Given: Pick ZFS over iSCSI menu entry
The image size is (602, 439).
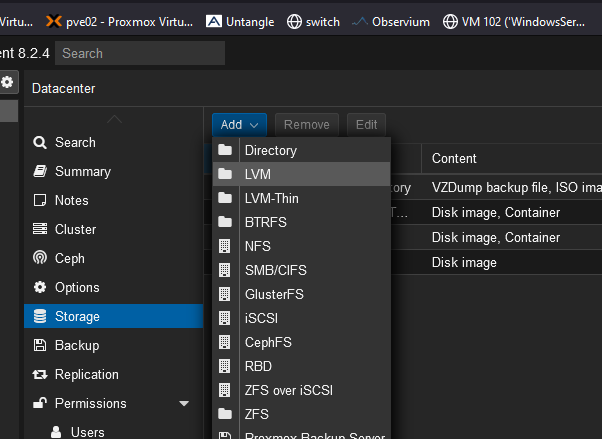Looking at the screenshot, I should click(x=290, y=390).
